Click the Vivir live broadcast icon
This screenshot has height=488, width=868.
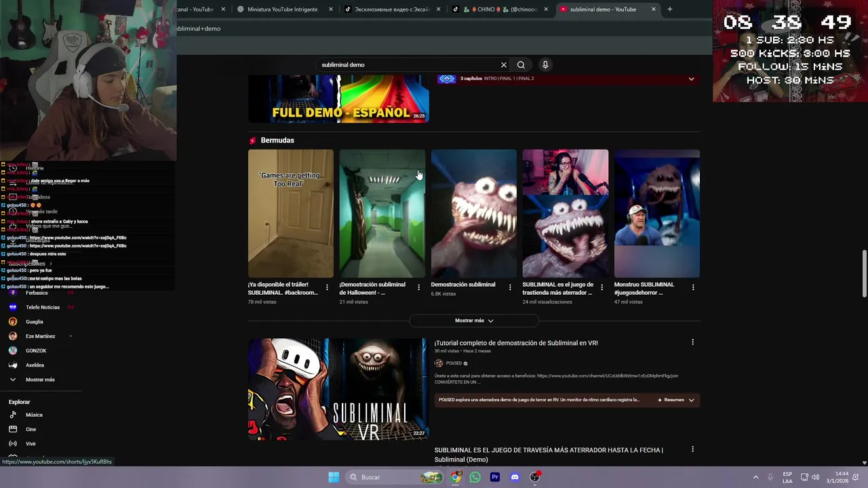tap(13, 444)
